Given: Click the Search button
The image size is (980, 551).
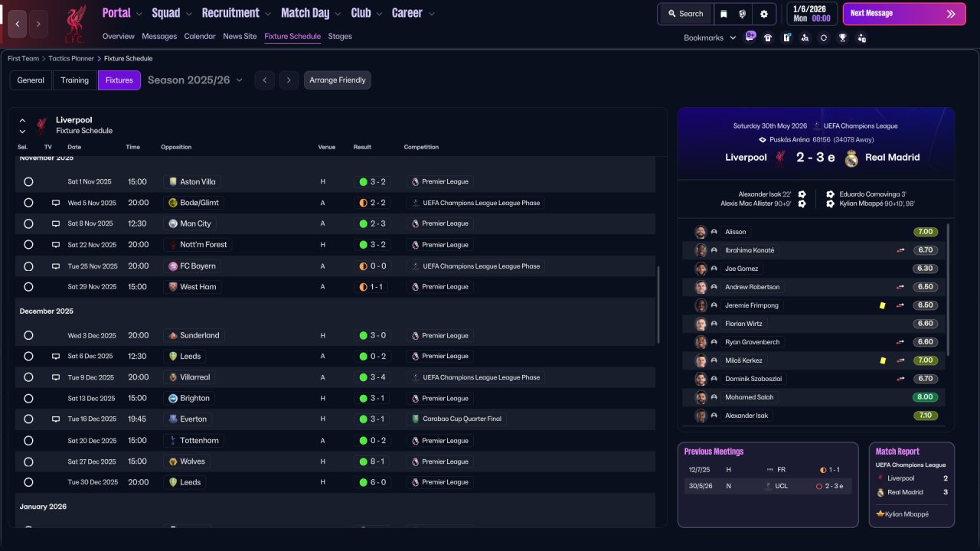Looking at the screenshot, I should [x=685, y=14].
